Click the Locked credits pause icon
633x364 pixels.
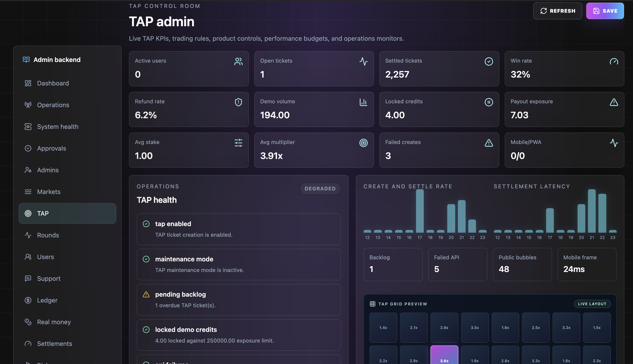click(489, 102)
